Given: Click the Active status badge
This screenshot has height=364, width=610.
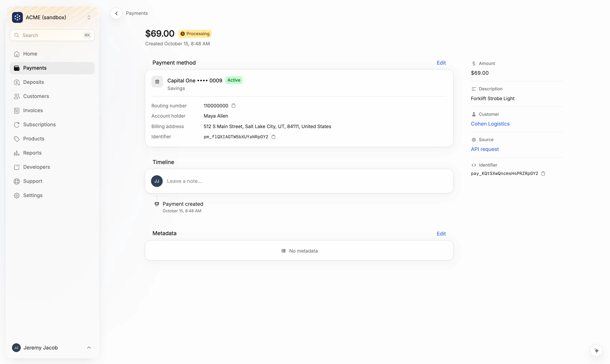Looking at the screenshot, I should pos(234,80).
